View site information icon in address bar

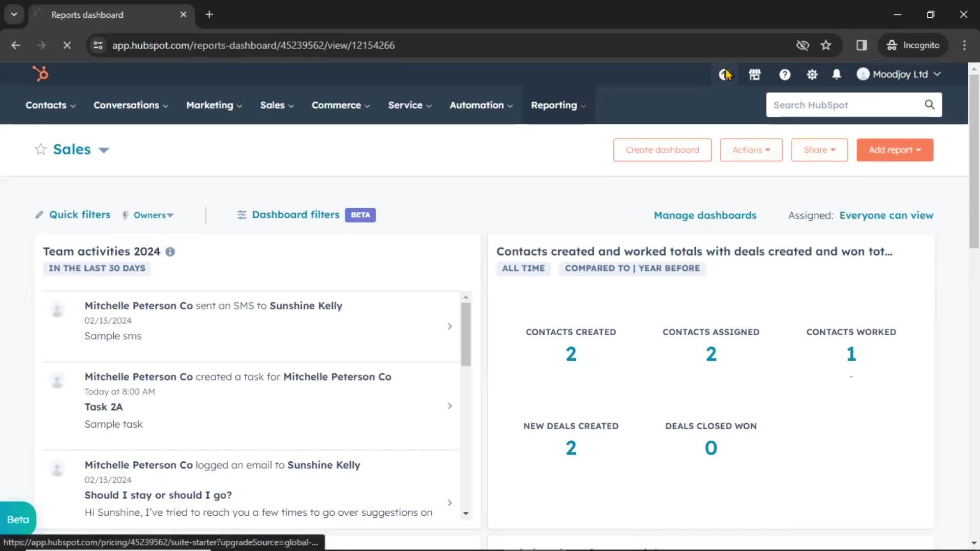[98, 45]
